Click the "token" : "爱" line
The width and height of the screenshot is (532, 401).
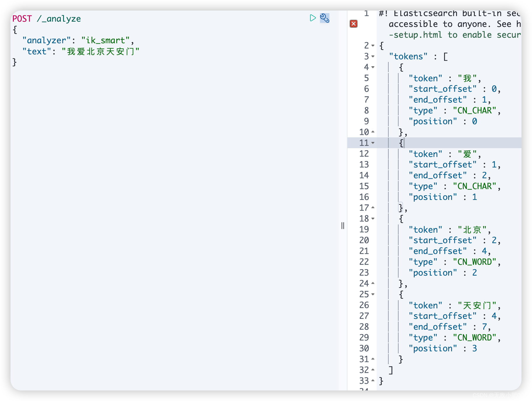pyautogui.click(x=445, y=154)
